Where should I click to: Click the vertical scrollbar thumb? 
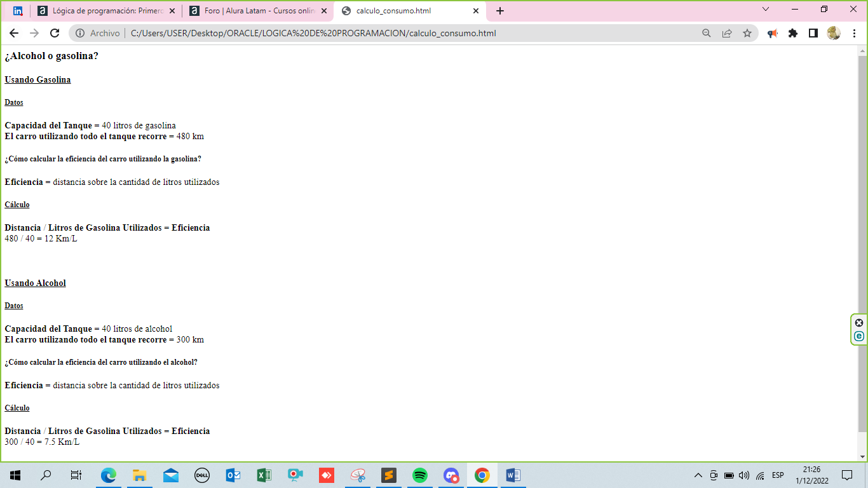862,245
